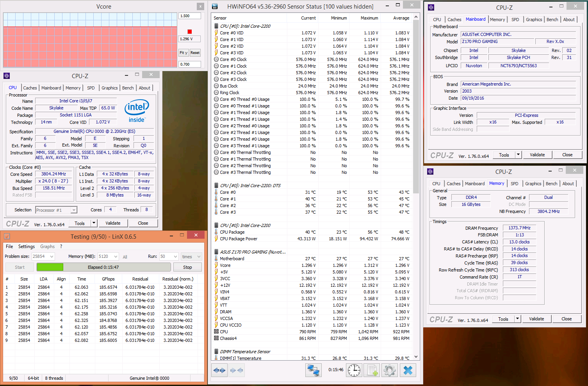Click the 0.700 minimum field in Vcore window

tap(190, 64)
